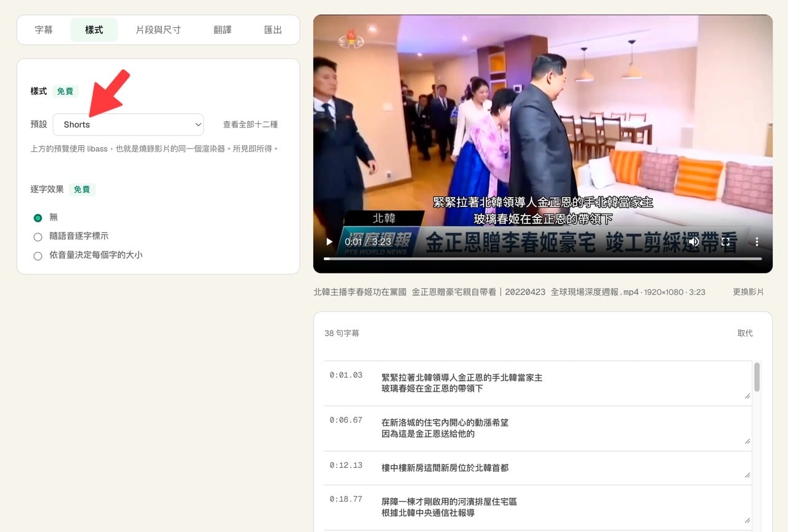Edit the subtitle text at 0:01.03
The image size is (788, 532).
point(564,383)
